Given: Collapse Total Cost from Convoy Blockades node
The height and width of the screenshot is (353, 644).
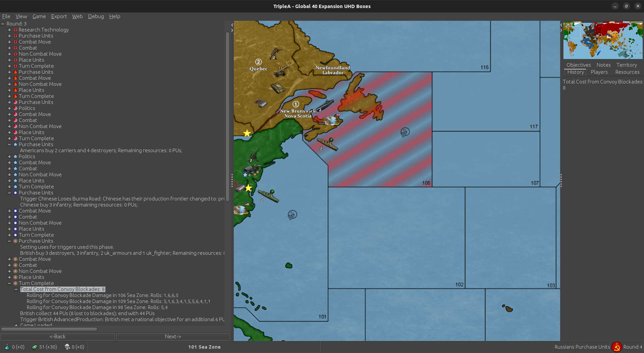Looking at the screenshot, I should point(16,289).
